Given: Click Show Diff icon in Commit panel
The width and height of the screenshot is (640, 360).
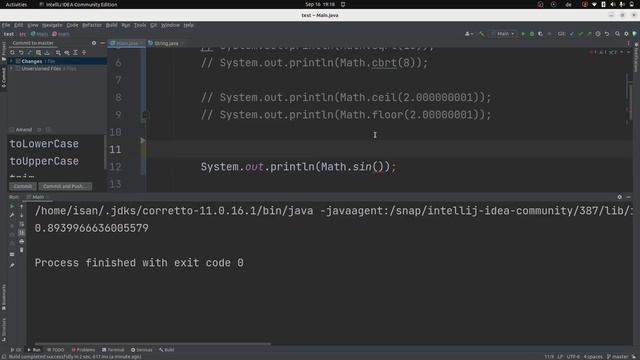Looking at the screenshot, I should tap(29, 53).
